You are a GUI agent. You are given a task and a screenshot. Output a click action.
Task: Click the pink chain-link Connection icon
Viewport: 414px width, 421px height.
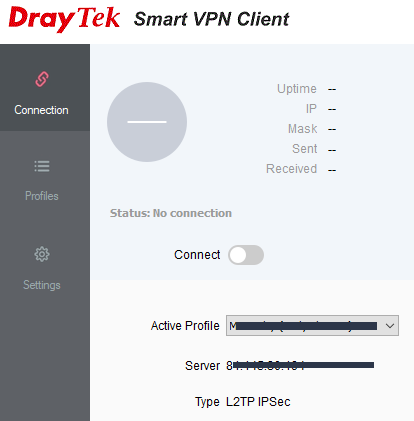pos(42,79)
